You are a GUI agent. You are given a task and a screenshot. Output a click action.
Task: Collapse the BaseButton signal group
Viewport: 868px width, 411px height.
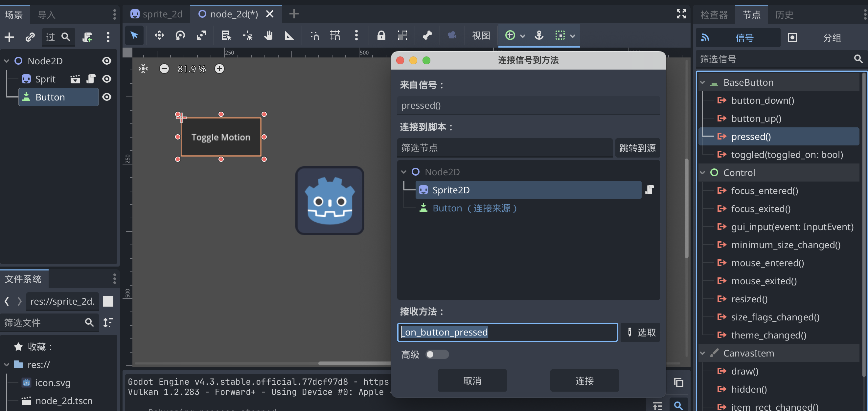point(702,82)
